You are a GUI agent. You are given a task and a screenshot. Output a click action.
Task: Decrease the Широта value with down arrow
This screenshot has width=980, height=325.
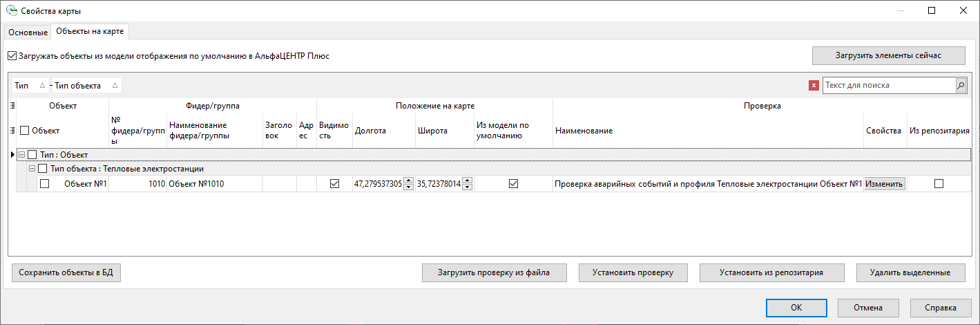coord(468,187)
